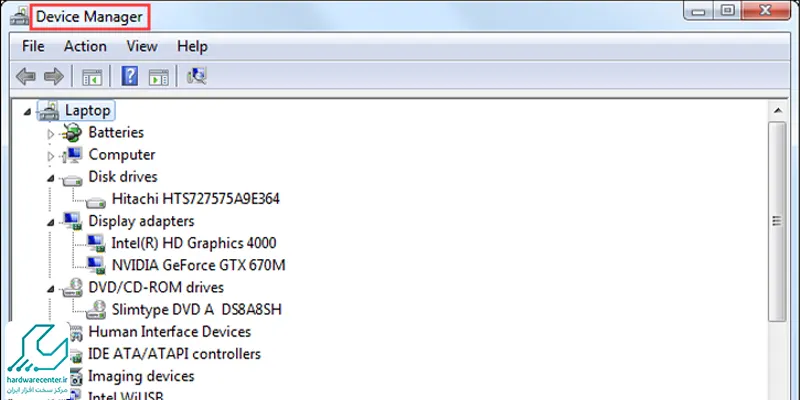This screenshot has height=400, width=800.
Task: Click the Slimtype DVD drive icon
Action: tap(96, 310)
